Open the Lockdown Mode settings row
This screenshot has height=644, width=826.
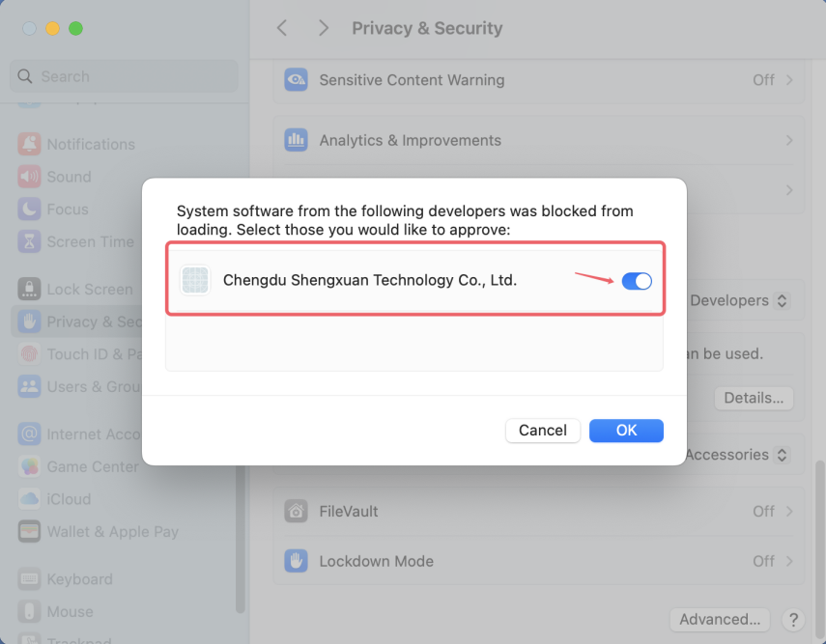538,561
